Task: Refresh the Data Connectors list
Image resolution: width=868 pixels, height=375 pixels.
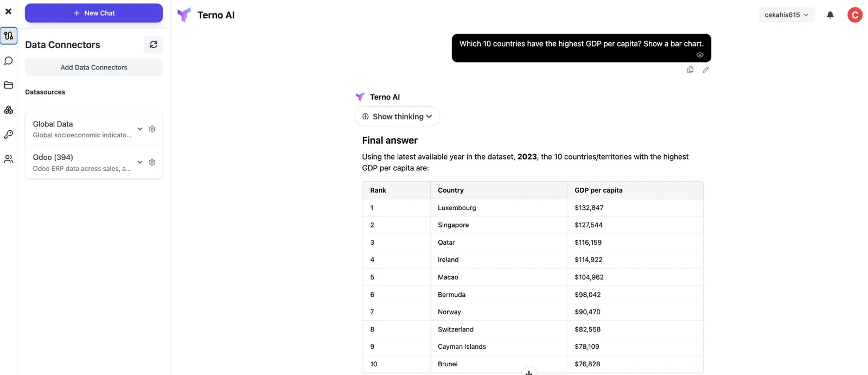Action: click(154, 45)
